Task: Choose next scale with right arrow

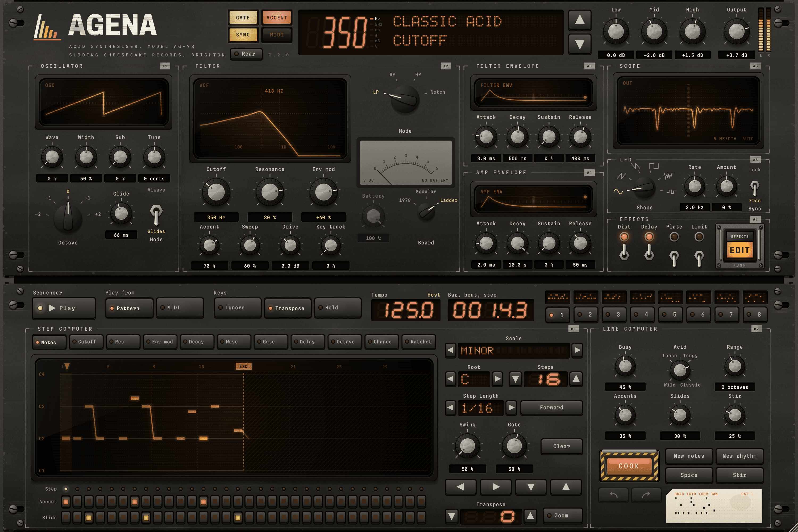Action: 577,350
